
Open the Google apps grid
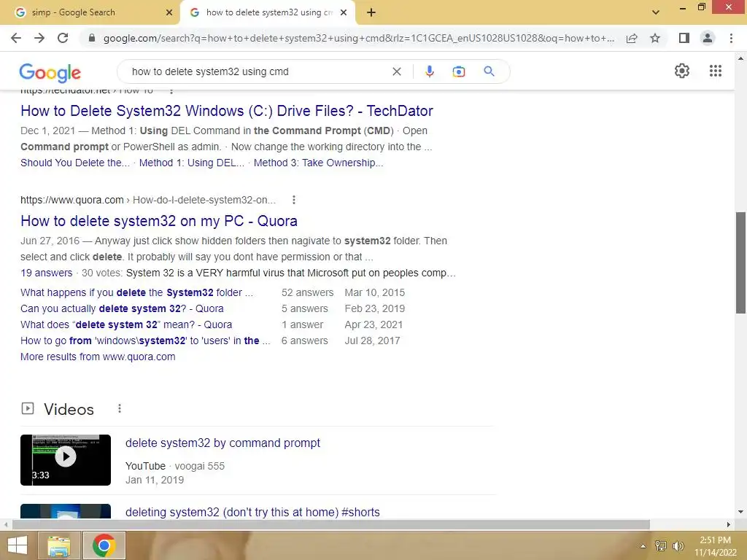[715, 71]
